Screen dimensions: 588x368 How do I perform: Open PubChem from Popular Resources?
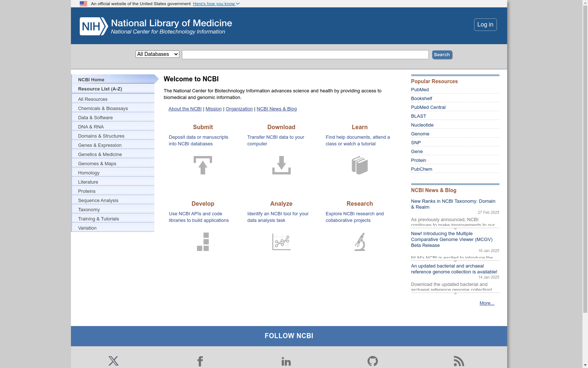tap(422, 169)
